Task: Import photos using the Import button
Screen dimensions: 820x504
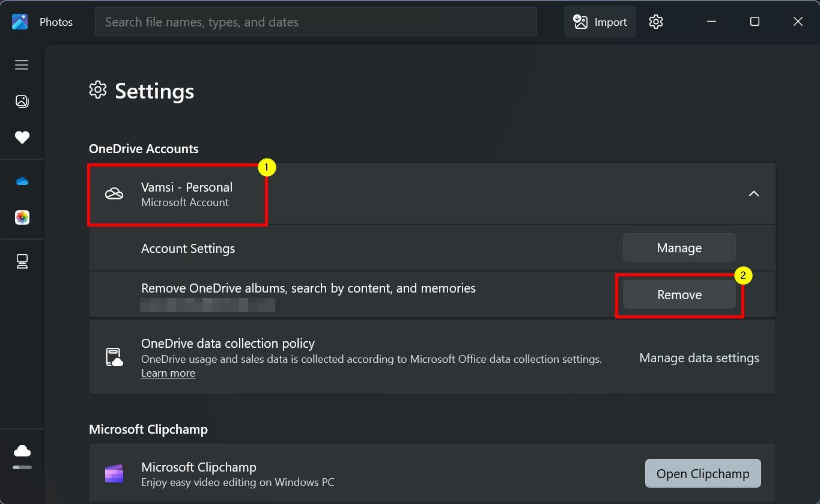Action: coord(600,22)
